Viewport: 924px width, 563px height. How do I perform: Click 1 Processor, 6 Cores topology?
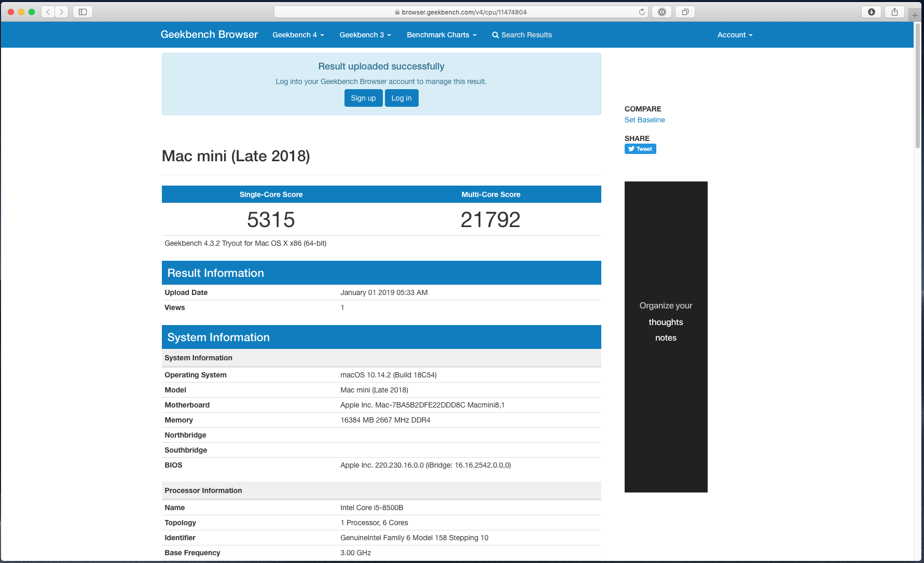(374, 523)
